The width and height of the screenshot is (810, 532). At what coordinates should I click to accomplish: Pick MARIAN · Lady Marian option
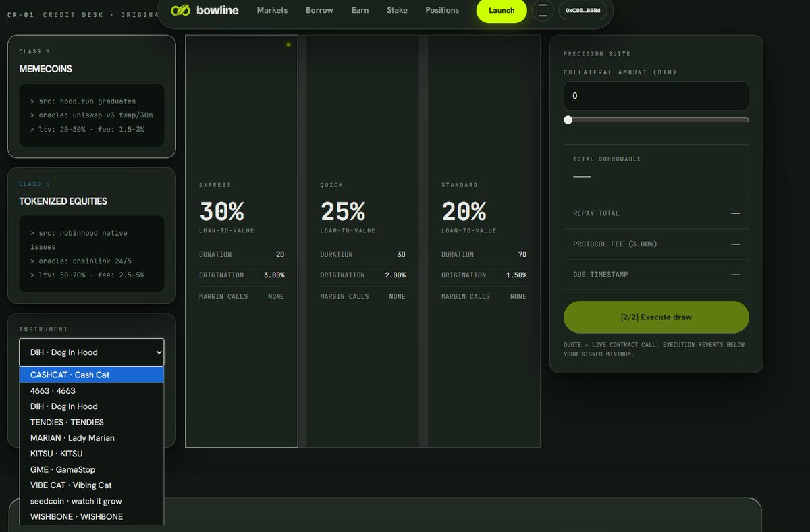coord(91,437)
